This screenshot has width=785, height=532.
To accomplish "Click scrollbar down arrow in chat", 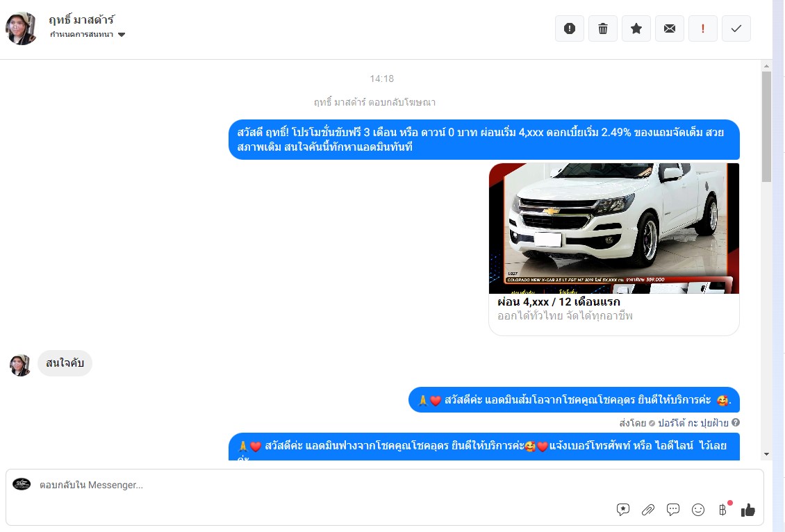I will coord(766,454).
